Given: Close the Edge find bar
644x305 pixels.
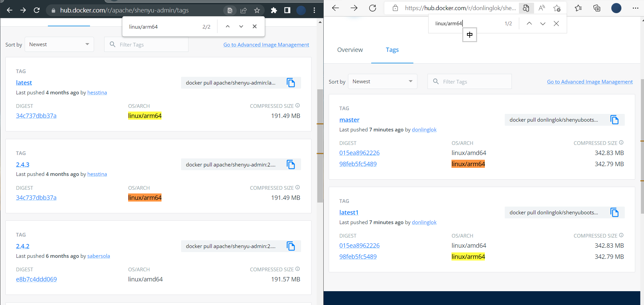Looking at the screenshot, I should point(556,23).
